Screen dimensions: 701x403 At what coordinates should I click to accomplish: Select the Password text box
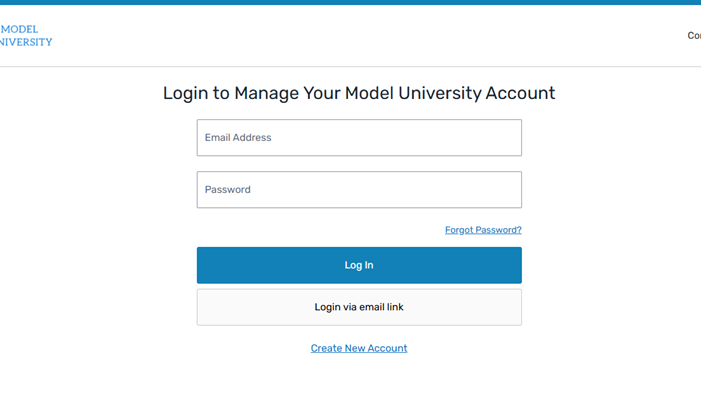point(359,190)
